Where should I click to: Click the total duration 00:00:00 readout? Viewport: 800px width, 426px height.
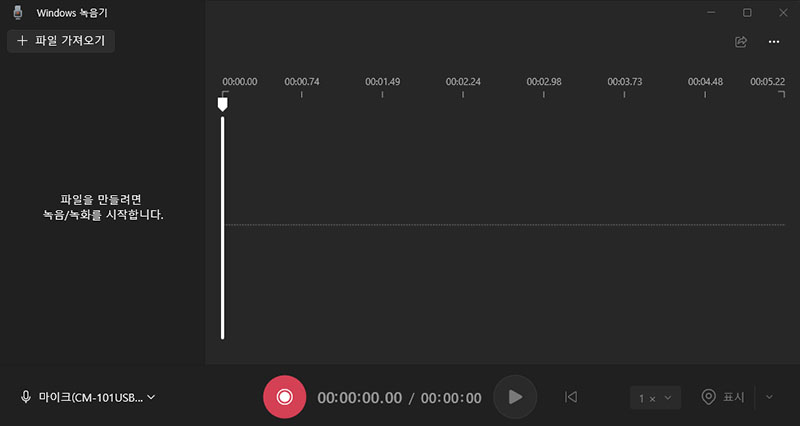click(451, 398)
